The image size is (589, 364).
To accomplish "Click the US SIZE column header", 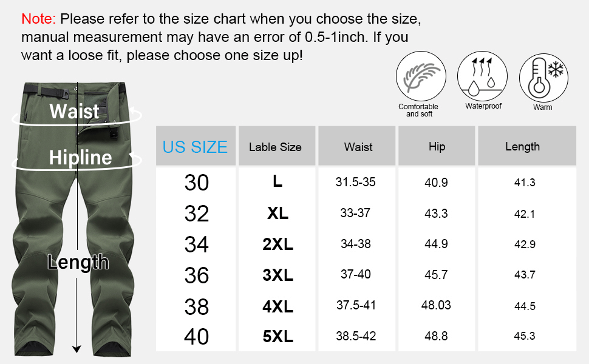I will click(196, 146).
